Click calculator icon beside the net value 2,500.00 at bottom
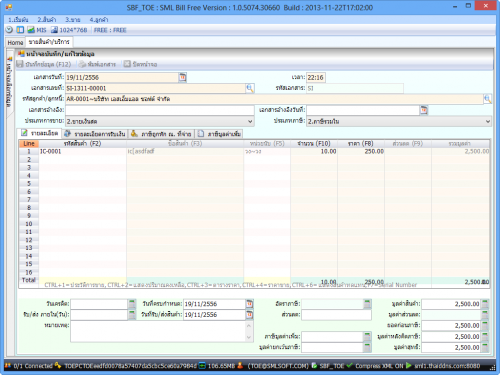500x375 pixels. tap(485, 347)
